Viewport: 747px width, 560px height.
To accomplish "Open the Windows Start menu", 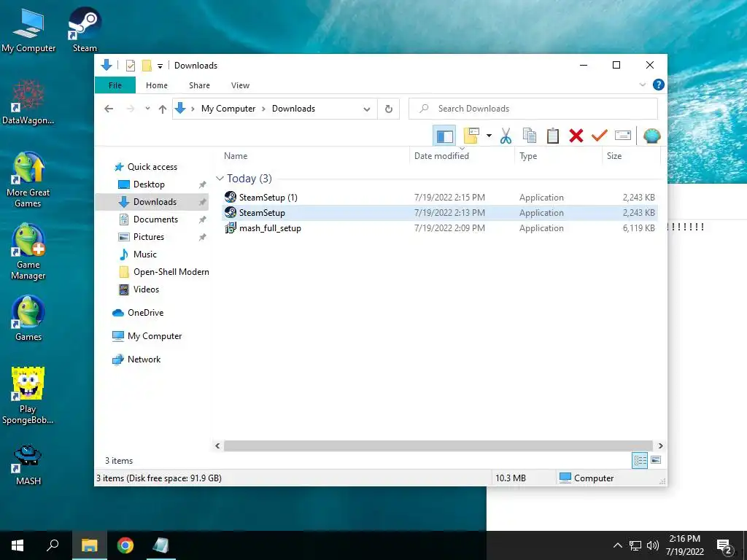I will point(18,545).
